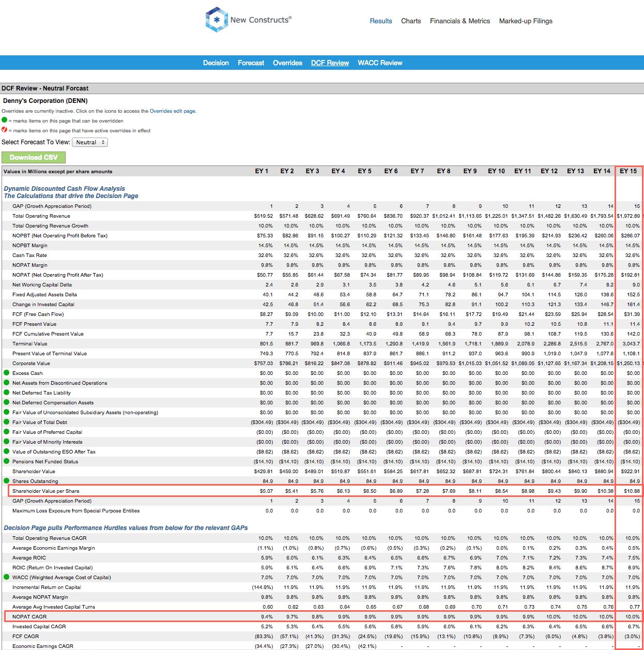Click green override dot beside Net Deferred Tax Liability
This screenshot has height=650, width=644.
tap(7, 392)
